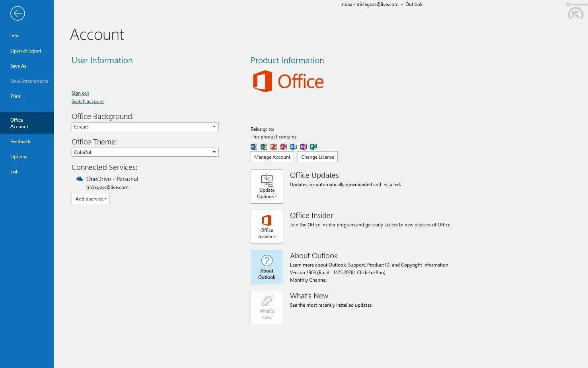This screenshot has height=368, width=588.
Task: Click the Office logo under Product Information
Action: 288,81
